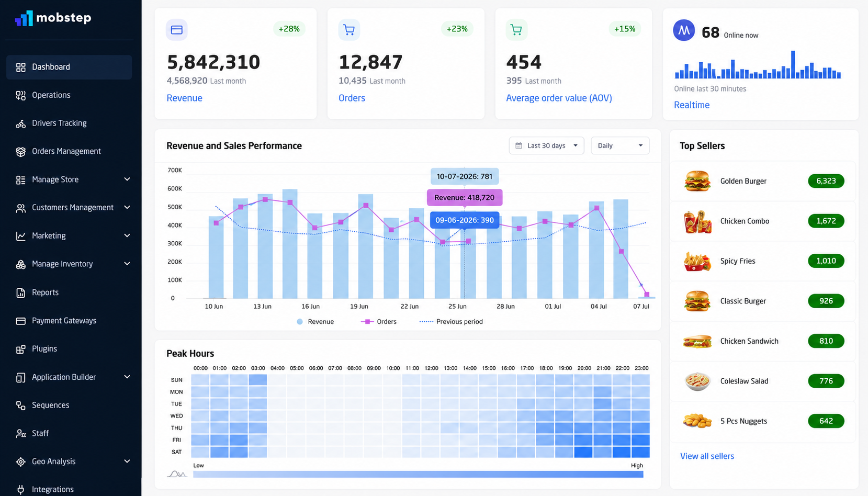Image resolution: width=868 pixels, height=496 pixels.
Task: Open Dashboard in the sidebar
Action: 69,67
